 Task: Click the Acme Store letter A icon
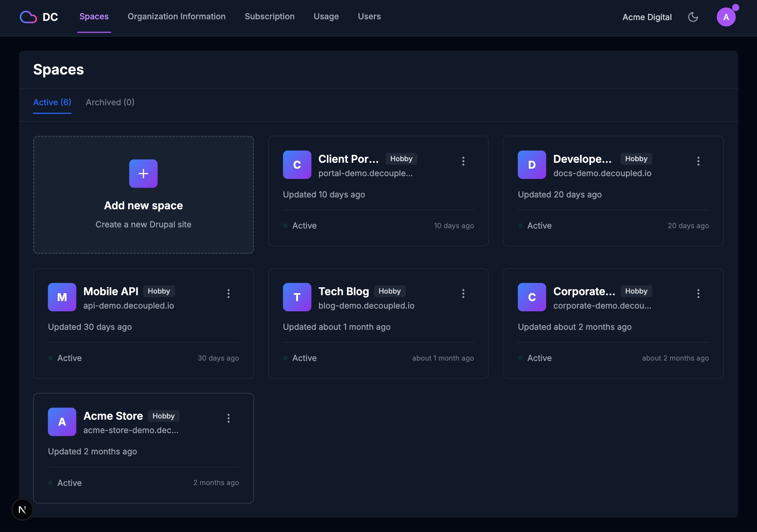[x=62, y=422]
